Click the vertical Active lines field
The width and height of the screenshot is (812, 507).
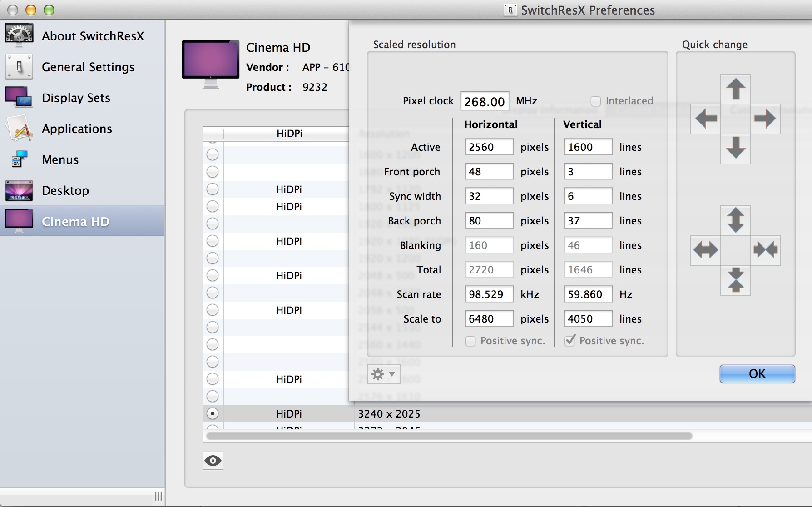pos(588,147)
